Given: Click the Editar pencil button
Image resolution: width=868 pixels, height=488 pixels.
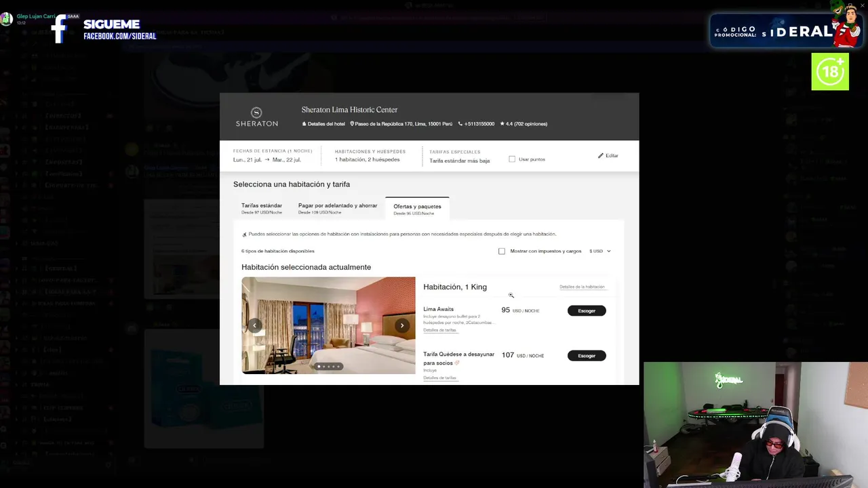Looking at the screenshot, I should tap(608, 156).
